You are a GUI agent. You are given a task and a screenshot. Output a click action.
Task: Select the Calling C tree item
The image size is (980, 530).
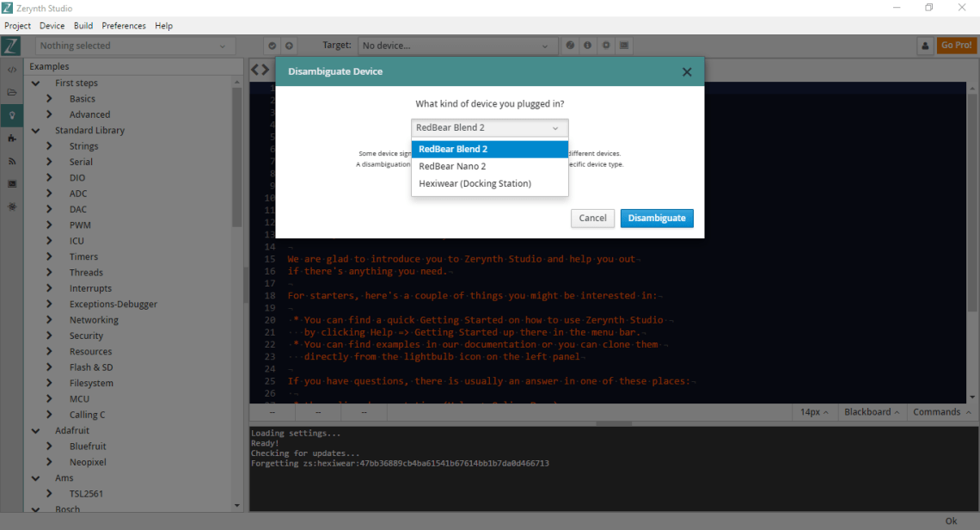pos(88,415)
